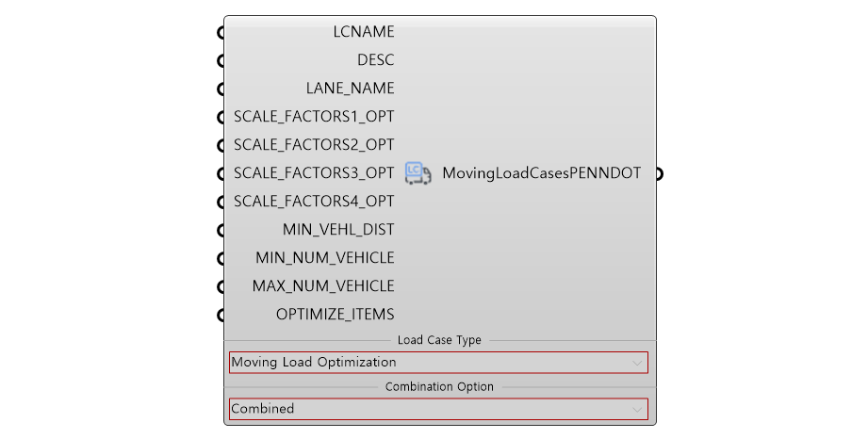Click the LANE_NAME input connector

221,89
